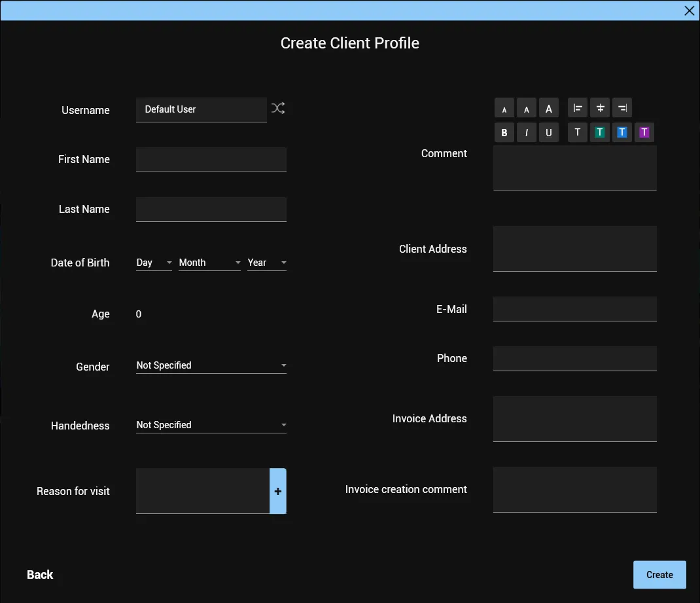Click into the First Name field
700x603 pixels.
pyautogui.click(x=211, y=160)
